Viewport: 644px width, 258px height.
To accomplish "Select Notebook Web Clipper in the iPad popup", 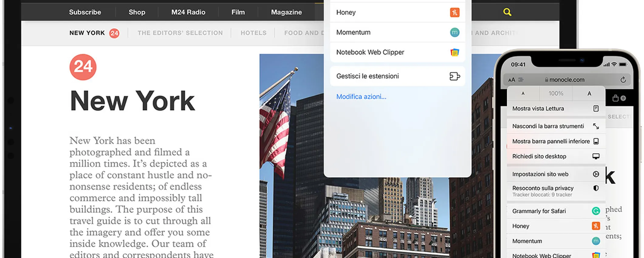I will click(397, 52).
